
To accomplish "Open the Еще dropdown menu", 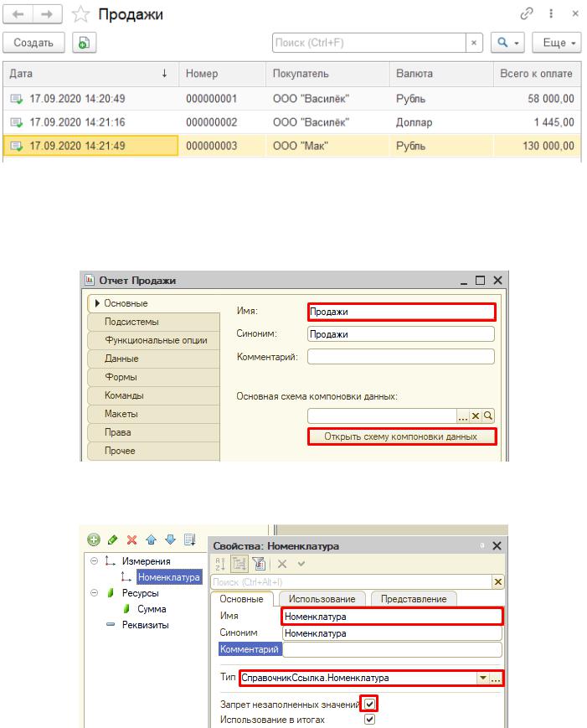I will (556, 43).
